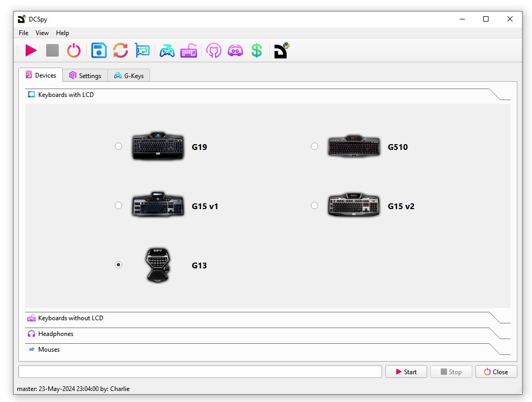Switch to the Settings tab

coord(85,75)
